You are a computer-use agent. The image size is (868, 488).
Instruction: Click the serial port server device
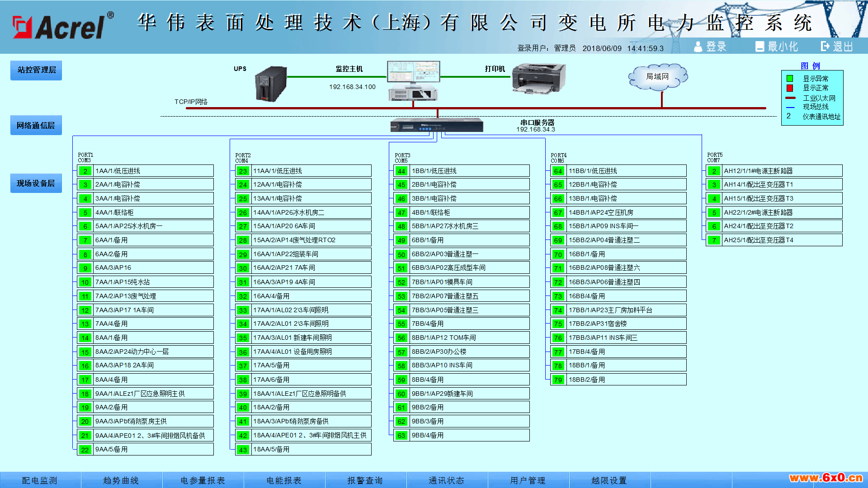tap(437, 125)
